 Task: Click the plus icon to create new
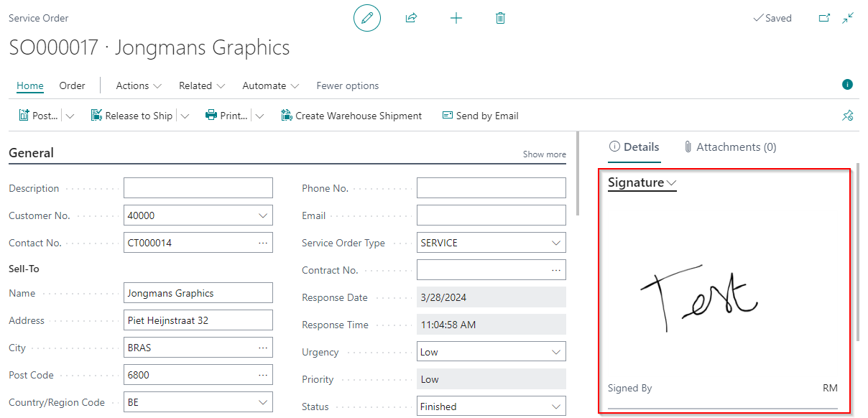456,18
